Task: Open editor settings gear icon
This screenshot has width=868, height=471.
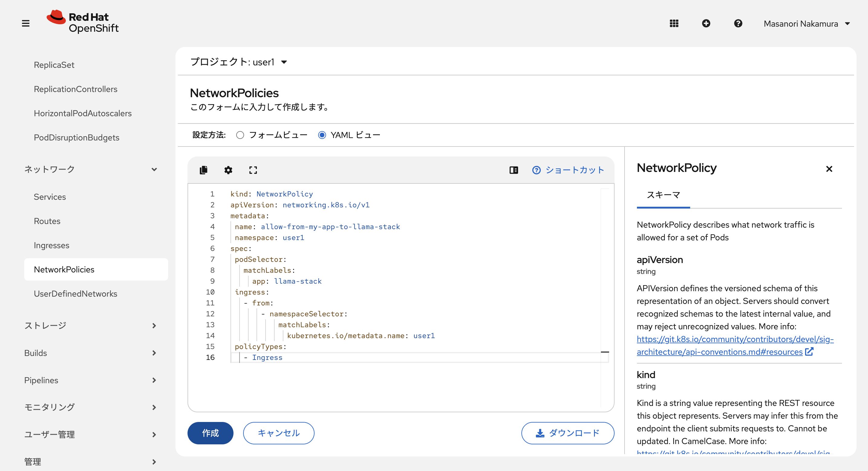Action: point(228,170)
